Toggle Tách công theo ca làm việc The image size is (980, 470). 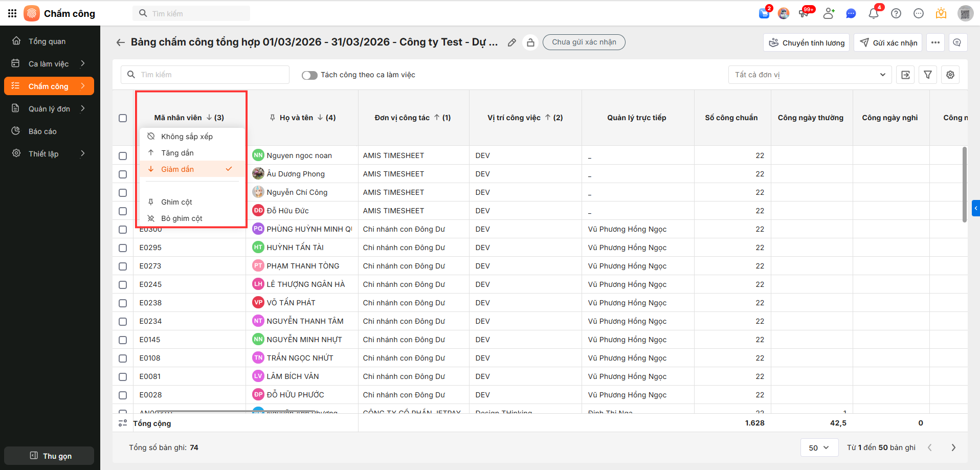click(x=309, y=75)
